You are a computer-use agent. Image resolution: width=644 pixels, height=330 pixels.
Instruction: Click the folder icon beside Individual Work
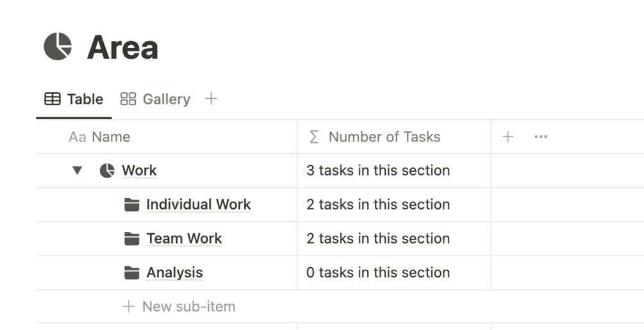(x=131, y=204)
